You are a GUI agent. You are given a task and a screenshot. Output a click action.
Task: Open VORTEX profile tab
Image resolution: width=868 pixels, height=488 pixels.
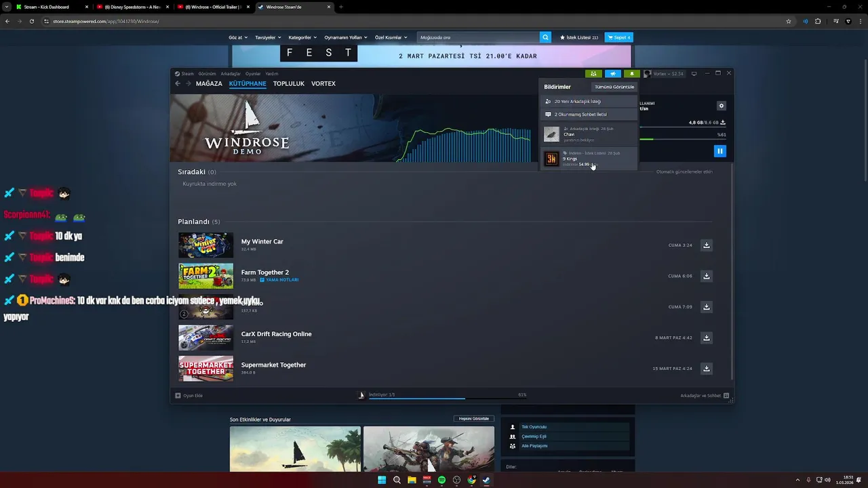(323, 83)
